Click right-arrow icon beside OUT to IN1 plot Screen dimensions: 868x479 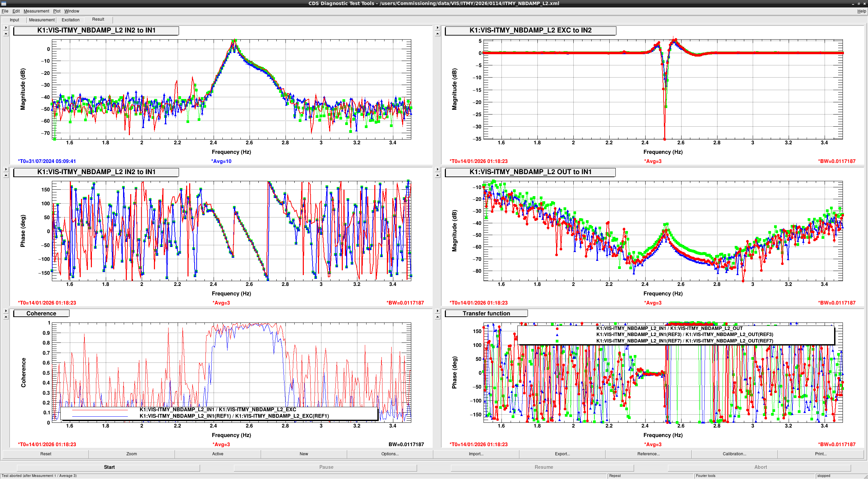437,169
